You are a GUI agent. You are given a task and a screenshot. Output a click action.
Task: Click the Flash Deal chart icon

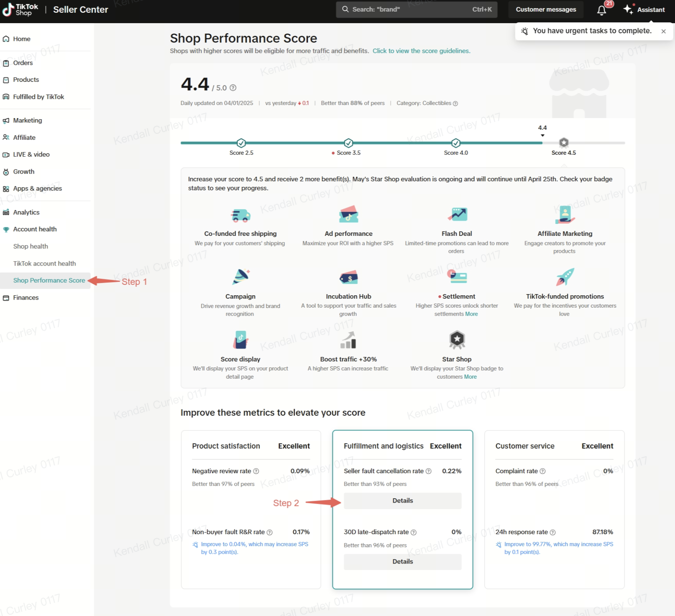(457, 214)
